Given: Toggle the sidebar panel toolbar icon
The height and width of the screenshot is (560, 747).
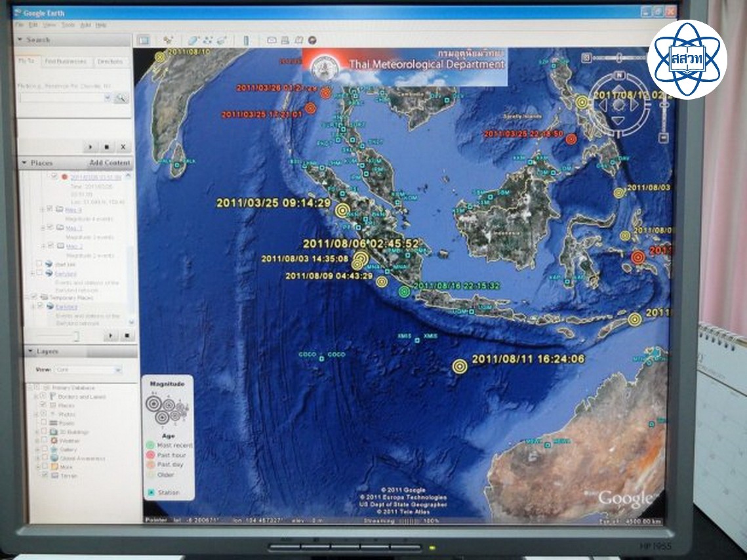Looking at the screenshot, I should pos(144,40).
